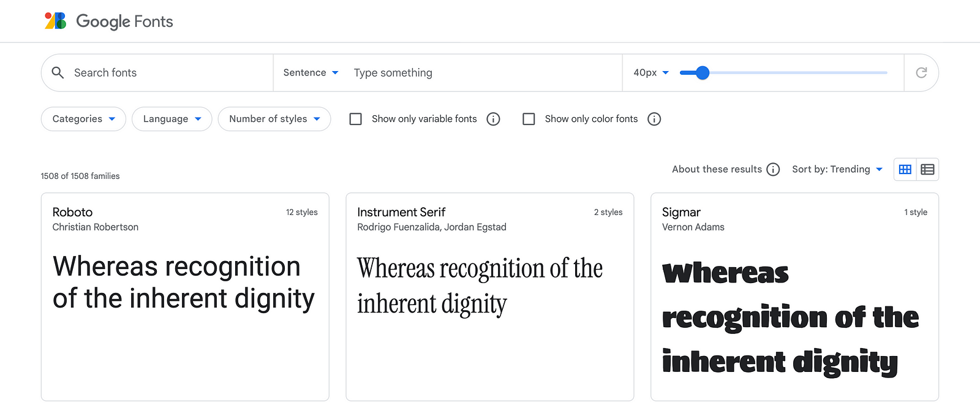Screen dimensions: 980x413
Task: Open info icon for color fonts
Action: 654,119
